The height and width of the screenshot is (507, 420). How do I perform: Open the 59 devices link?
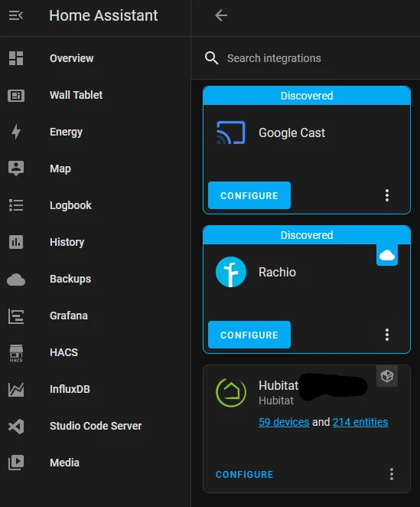(x=284, y=422)
